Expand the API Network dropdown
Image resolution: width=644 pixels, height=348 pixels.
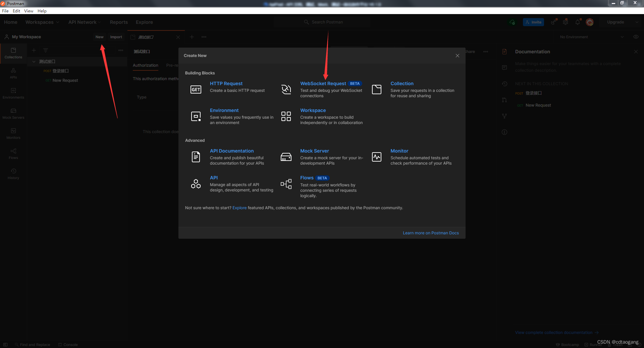point(85,22)
